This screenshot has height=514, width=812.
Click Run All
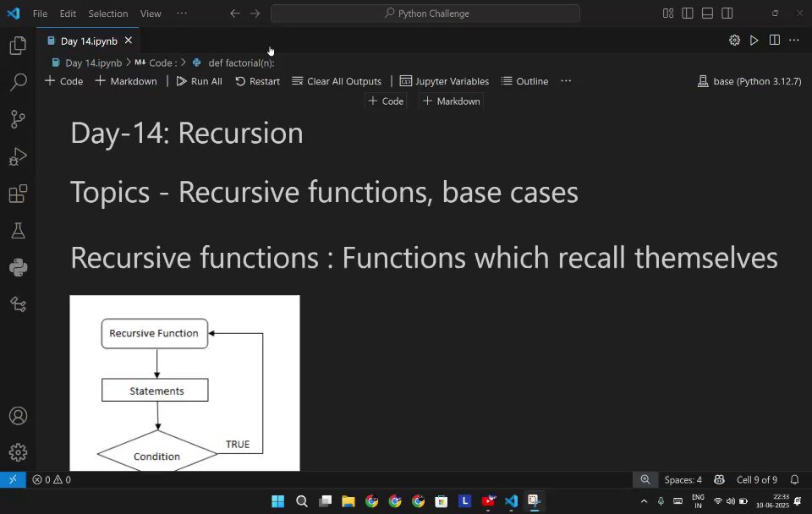coord(200,81)
